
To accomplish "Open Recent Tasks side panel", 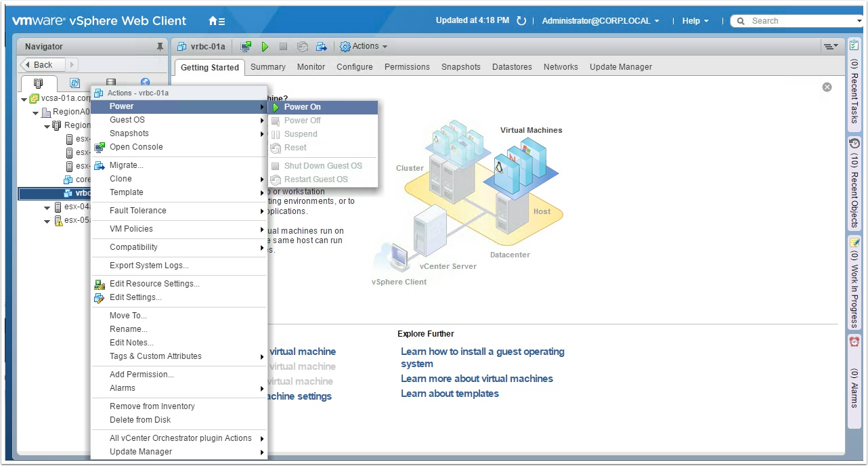I will (854, 83).
